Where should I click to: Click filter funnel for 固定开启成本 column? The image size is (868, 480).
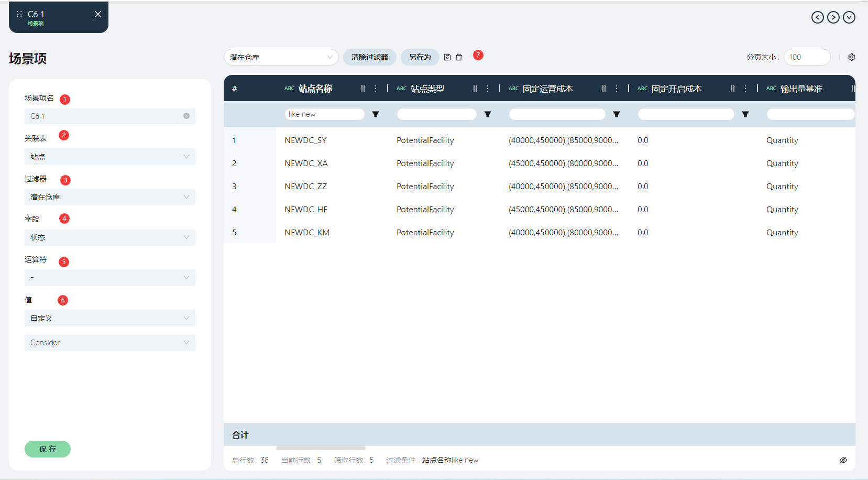point(745,114)
